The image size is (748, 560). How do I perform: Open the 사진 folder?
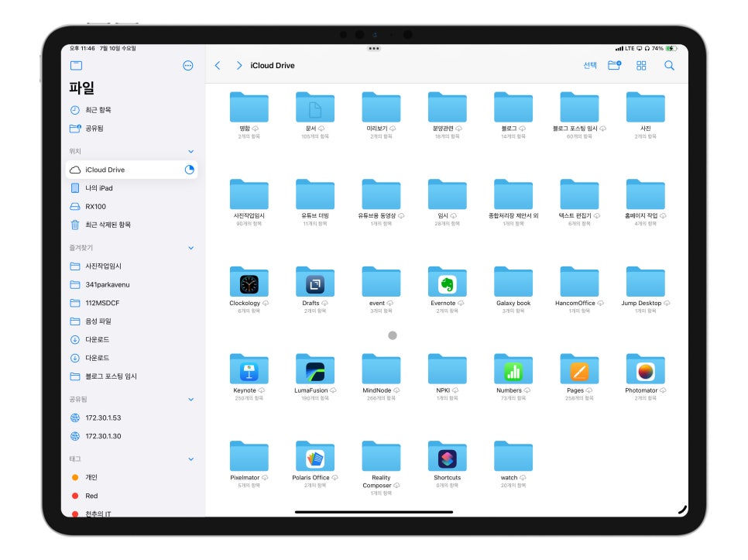pyautogui.click(x=646, y=108)
